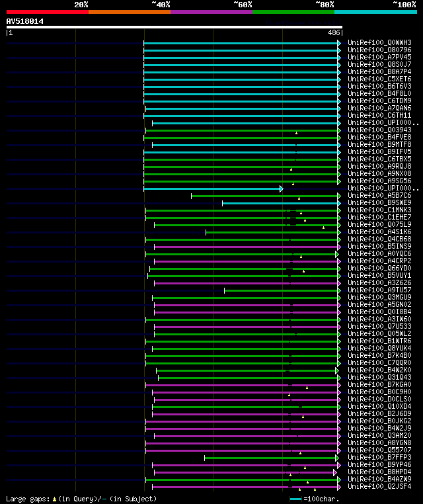Select the UniRef100_Q3MGU9 label
The width and height of the screenshot is (423, 504).
[379, 298]
